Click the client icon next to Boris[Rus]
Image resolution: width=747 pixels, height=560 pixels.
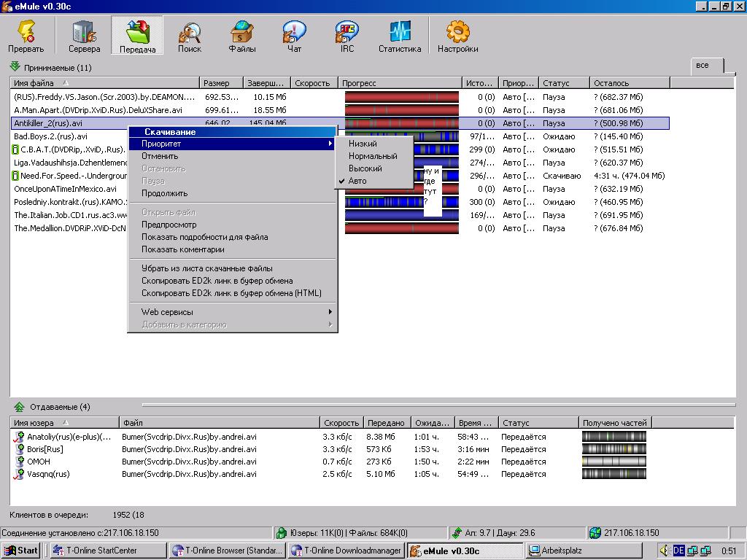[x=20, y=449]
